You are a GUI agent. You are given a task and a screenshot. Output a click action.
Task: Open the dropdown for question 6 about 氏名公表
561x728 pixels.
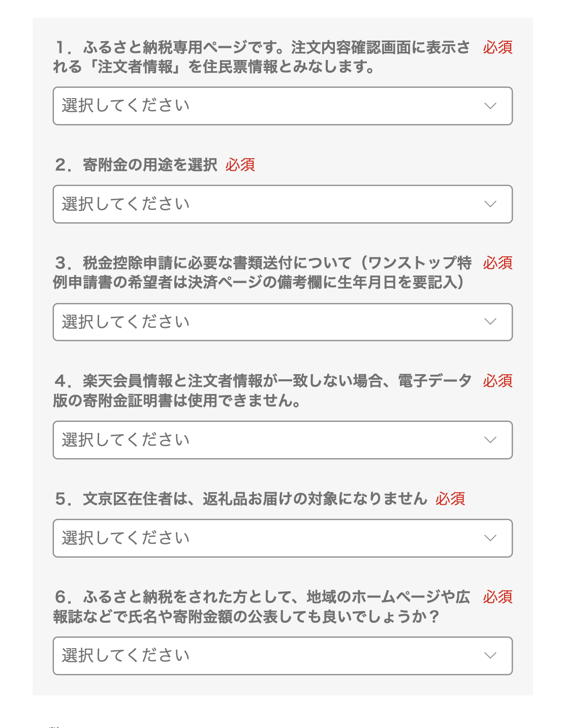(282, 656)
